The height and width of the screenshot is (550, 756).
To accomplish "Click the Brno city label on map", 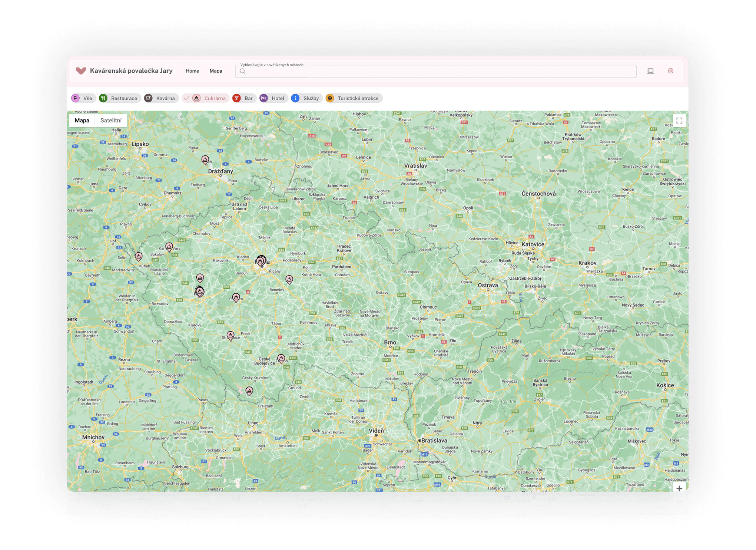I will point(390,342).
